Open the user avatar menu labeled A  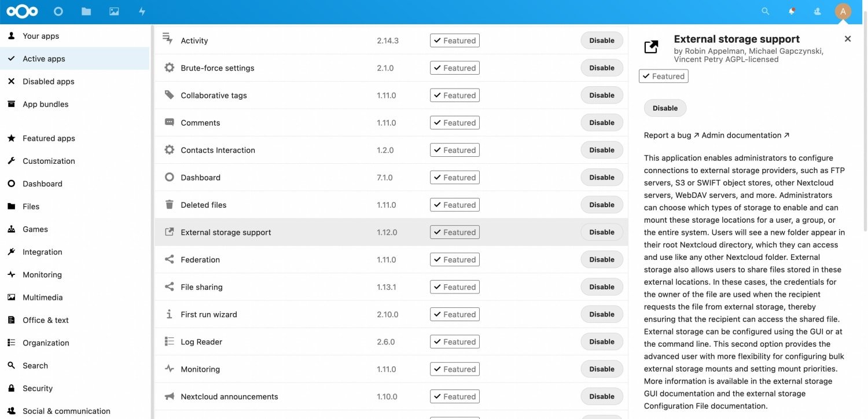tap(843, 11)
